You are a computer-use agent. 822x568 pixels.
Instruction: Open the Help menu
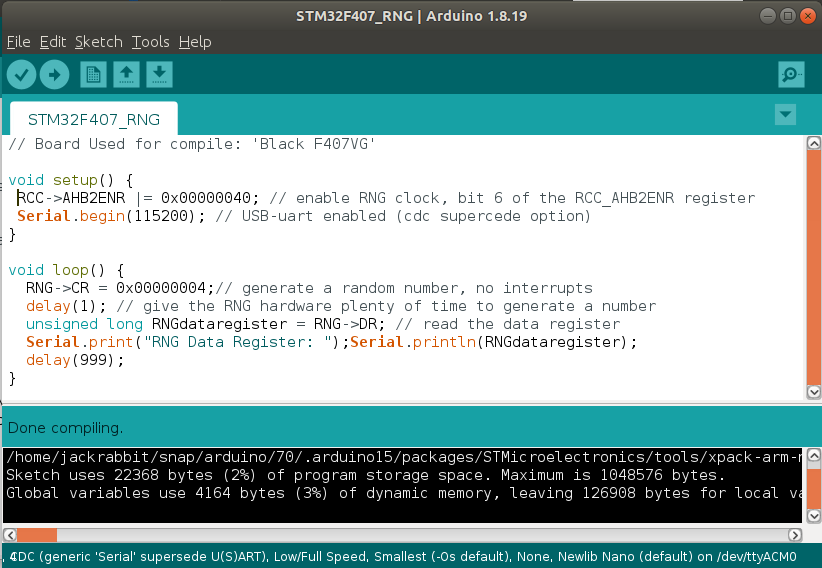195,42
